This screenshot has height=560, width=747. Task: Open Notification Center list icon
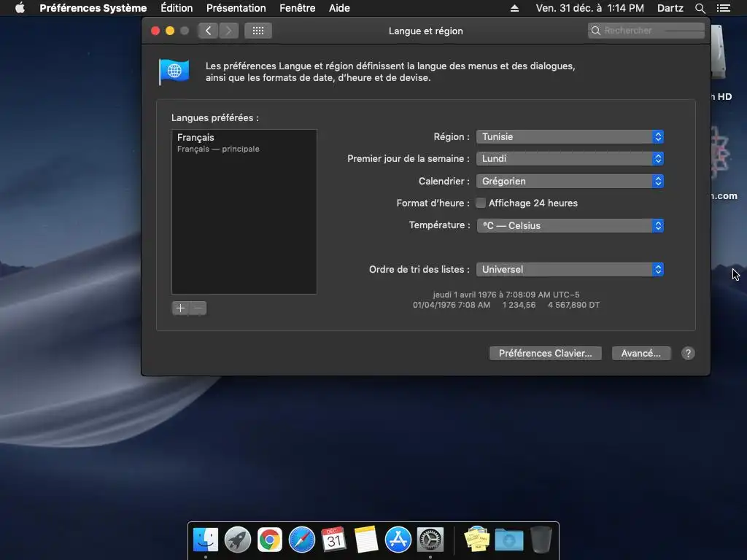point(723,8)
